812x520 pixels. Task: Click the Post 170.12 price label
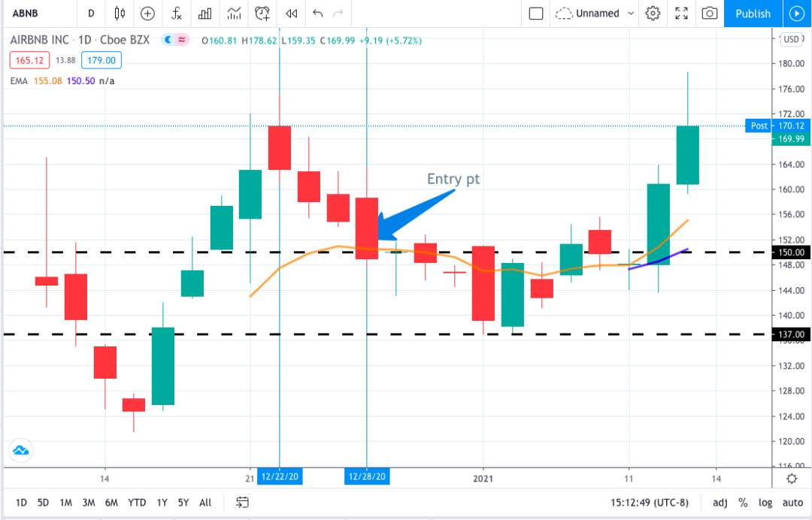tap(778, 125)
